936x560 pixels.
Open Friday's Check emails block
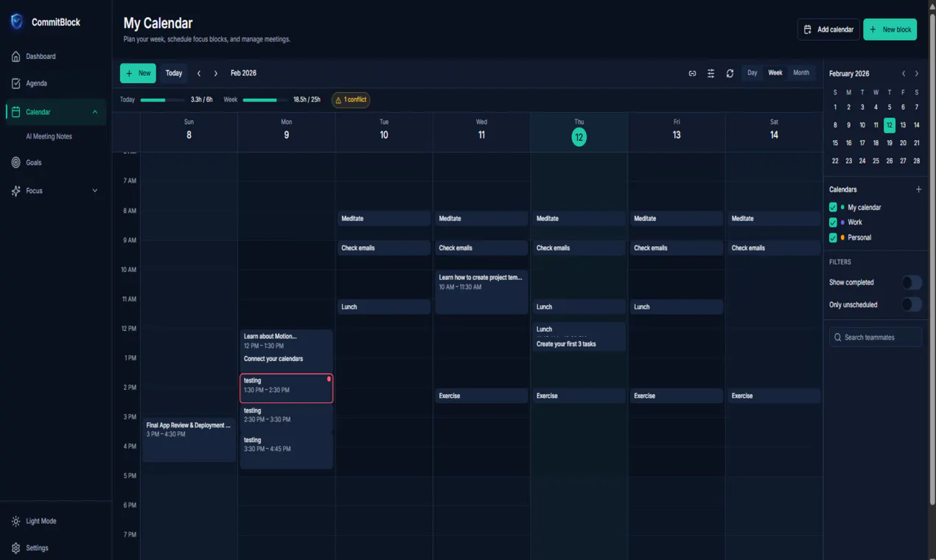coord(676,248)
